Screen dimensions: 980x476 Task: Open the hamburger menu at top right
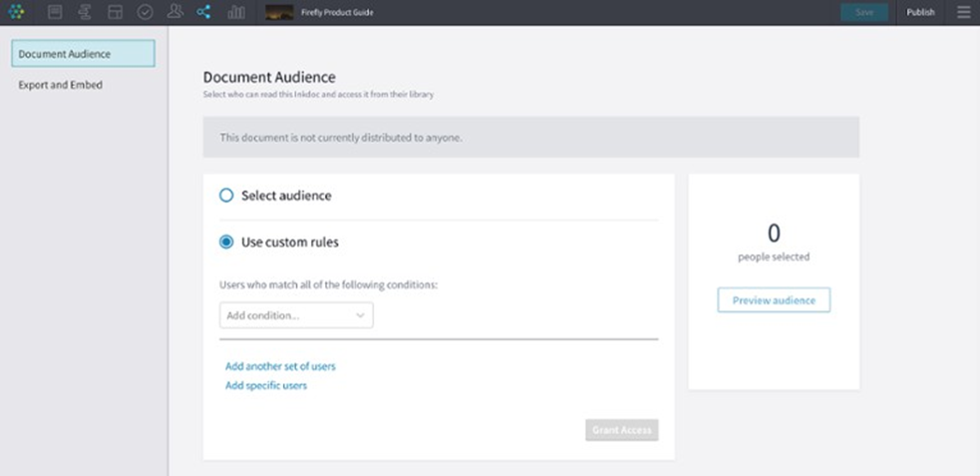963,12
